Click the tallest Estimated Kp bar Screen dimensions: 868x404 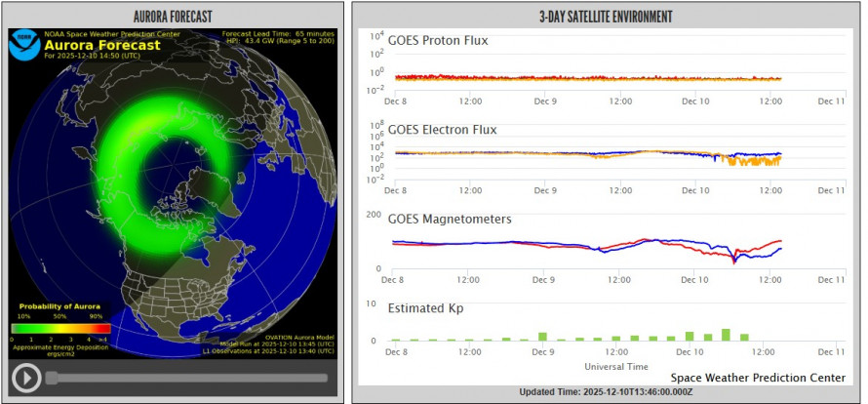(x=726, y=334)
